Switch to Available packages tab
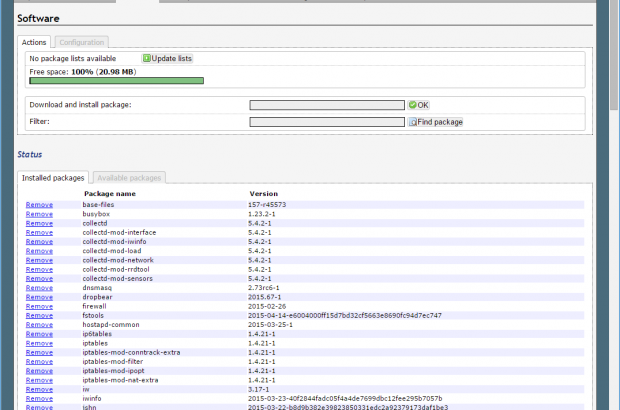620x410 pixels. coord(129,177)
